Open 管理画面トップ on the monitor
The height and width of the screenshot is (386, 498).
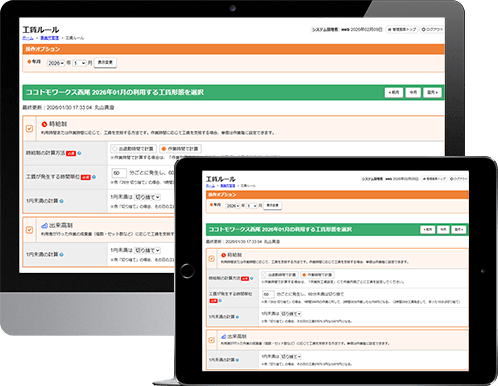(402, 30)
